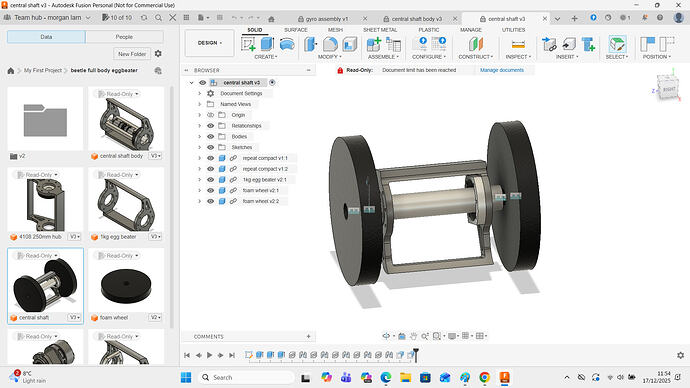
Task: Switch to the SHEET METAL tab
Action: click(x=380, y=30)
